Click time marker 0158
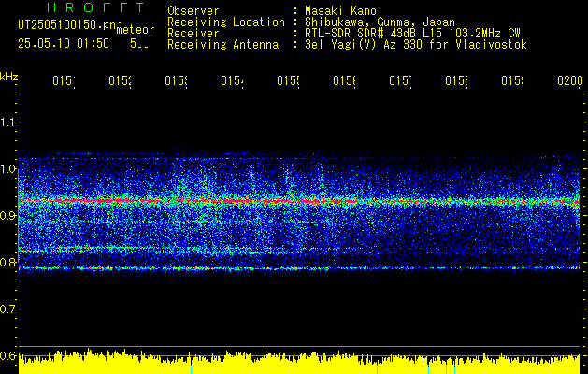 (456, 80)
